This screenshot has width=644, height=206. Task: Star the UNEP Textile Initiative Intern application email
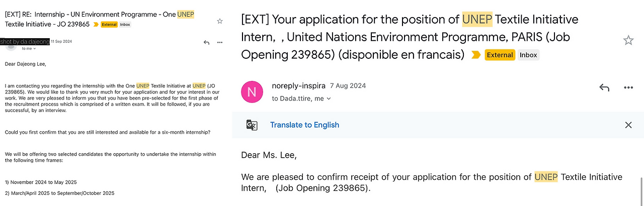(x=628, y=41)
